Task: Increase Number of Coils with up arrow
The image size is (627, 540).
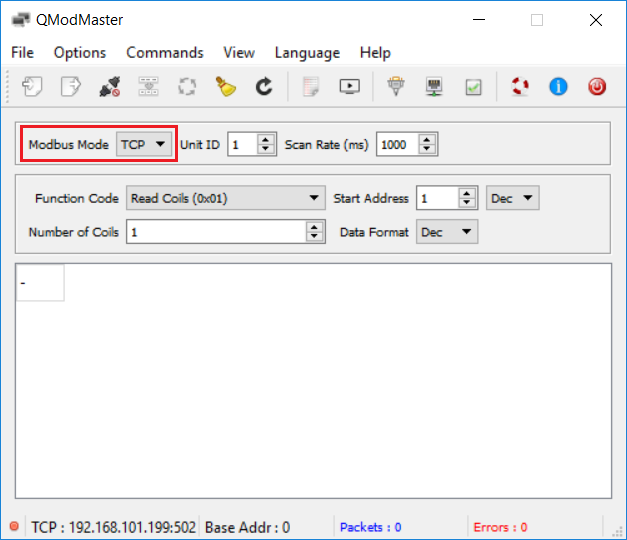Action: tap(314, 226)
